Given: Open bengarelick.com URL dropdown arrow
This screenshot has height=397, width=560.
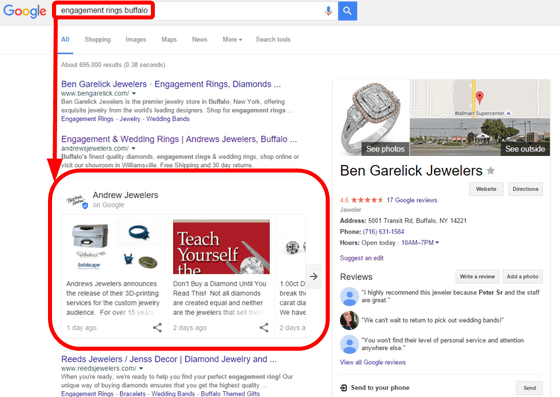Looking at the screenshot, I should (x=134, y=94).
